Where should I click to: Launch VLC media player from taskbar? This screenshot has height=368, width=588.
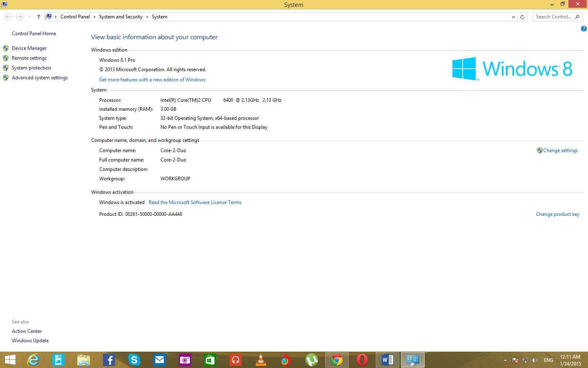[261, 360]
